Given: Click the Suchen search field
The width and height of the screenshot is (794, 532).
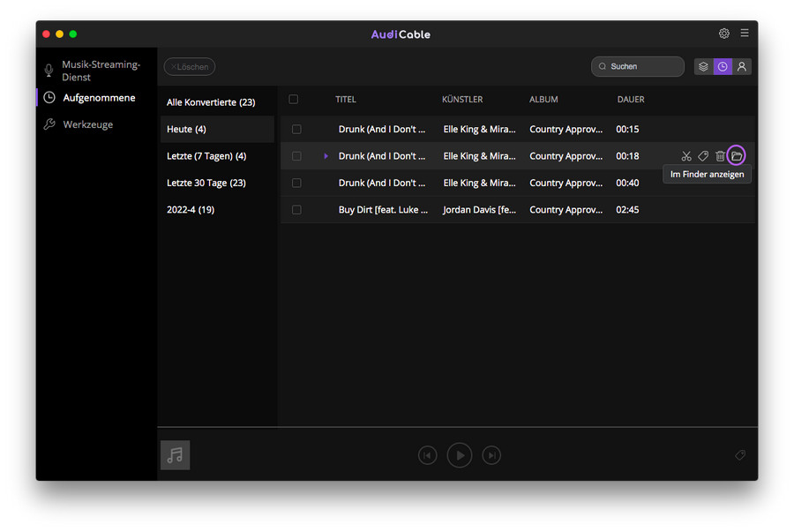Looking at the screenshot, I should click(x=638, y=66).
